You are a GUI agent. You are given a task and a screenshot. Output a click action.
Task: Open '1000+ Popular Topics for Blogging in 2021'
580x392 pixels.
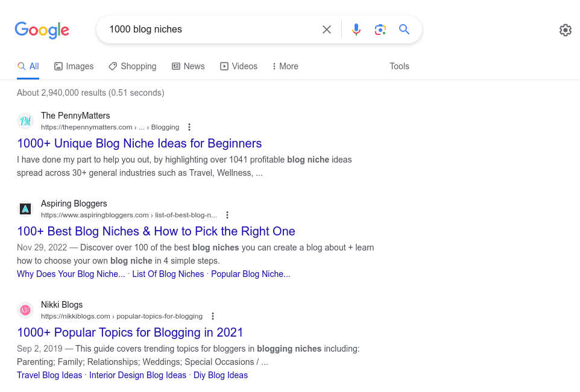(130, 332)
